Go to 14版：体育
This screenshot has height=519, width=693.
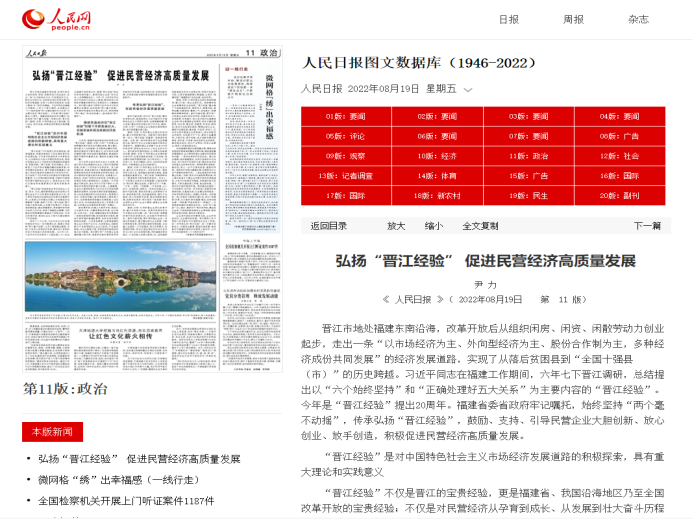point(438,176)
